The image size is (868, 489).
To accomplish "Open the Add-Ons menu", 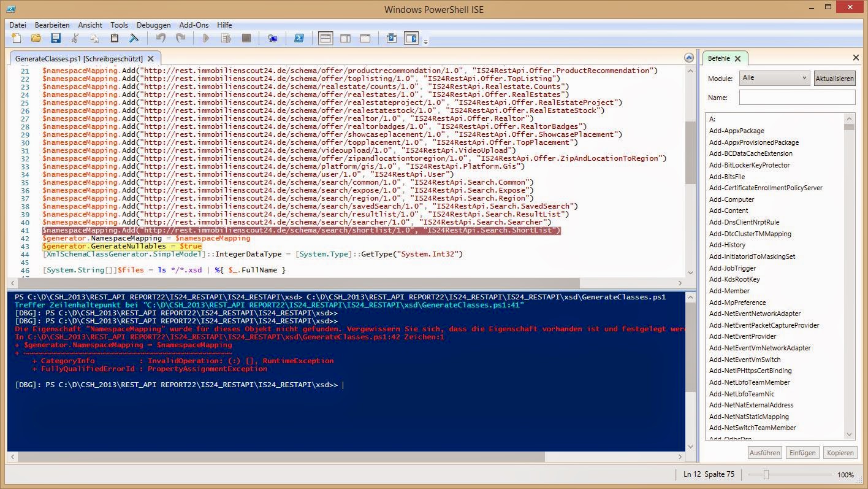I will (194, 25).
